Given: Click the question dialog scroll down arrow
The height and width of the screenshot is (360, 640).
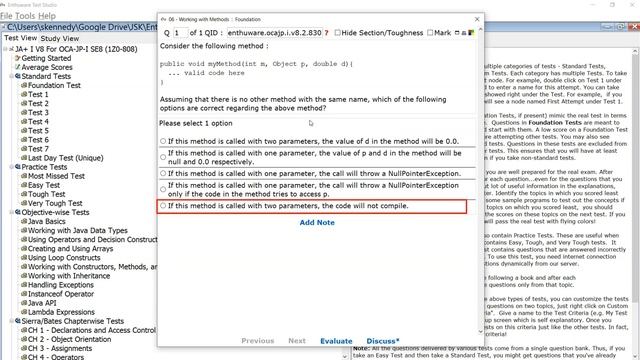Looking at the screenshot, I should coord(480,332).
